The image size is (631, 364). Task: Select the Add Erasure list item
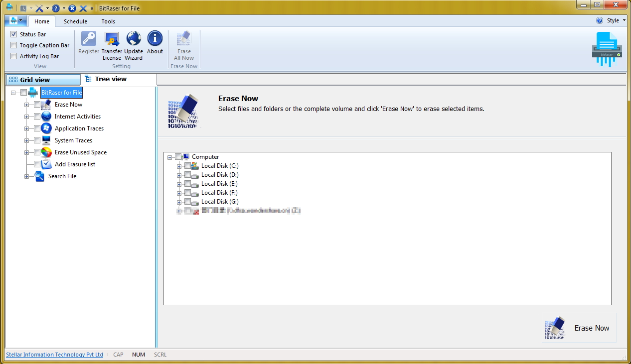tap(75, 164)
